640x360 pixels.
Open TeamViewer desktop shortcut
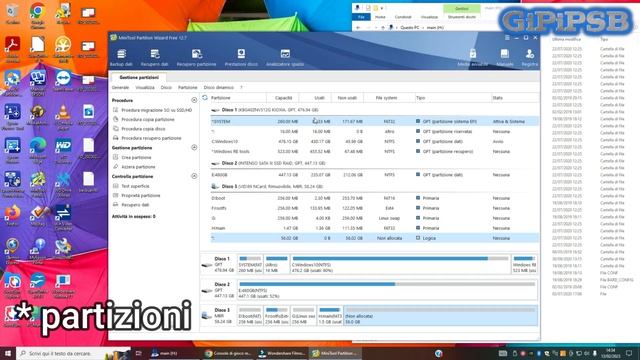63,80
